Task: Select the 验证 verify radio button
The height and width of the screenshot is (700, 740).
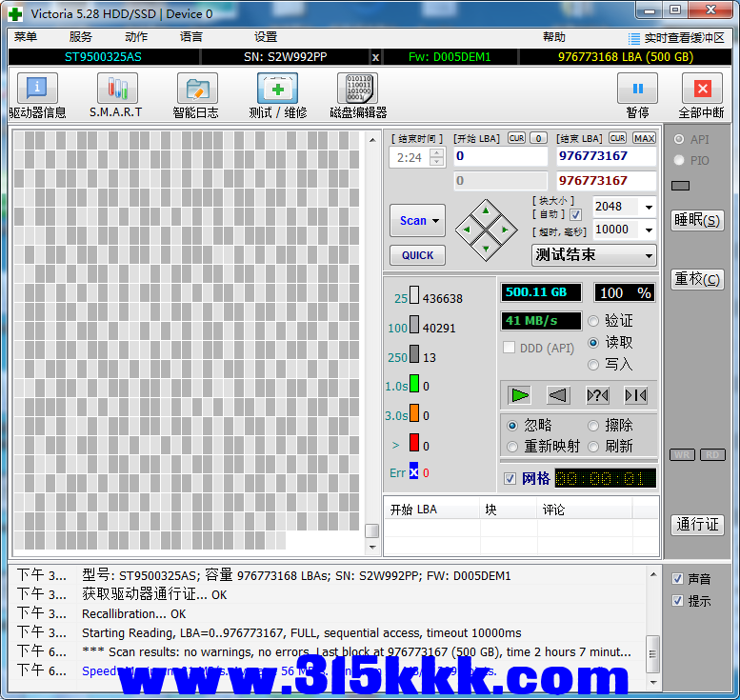Action: click(593, 321)
